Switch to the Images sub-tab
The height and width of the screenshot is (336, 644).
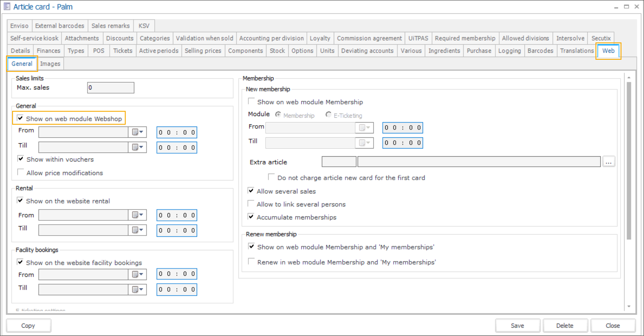click(50, 64)
